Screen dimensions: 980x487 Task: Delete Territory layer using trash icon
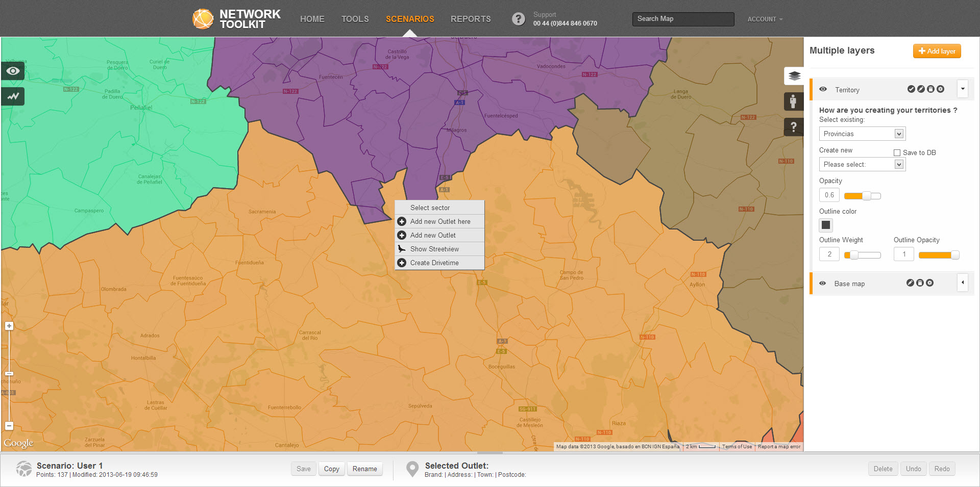[930, 89]
